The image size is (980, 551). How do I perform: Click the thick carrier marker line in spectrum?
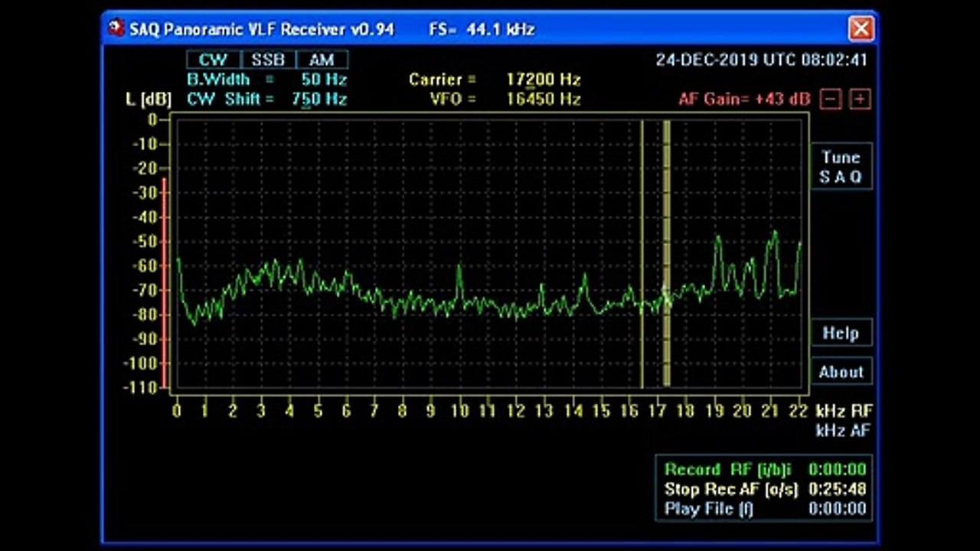pyautogui.click(x=667, y=253)
